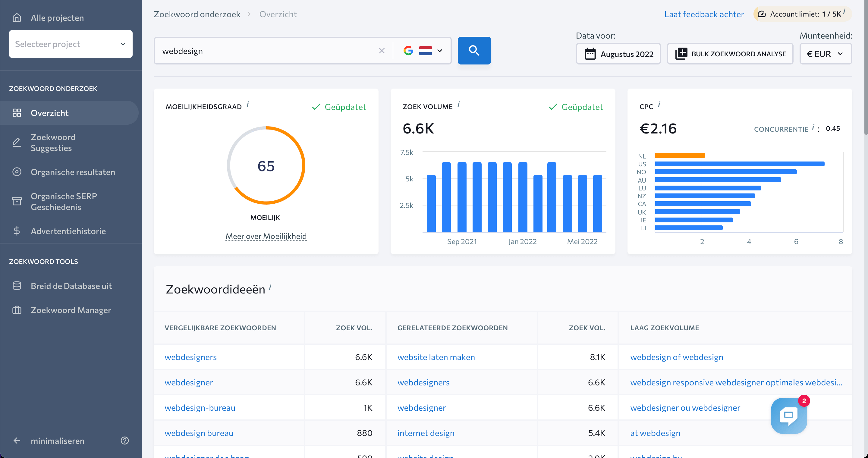Image resolution: width=868 pixels, height=458 pixels.
Task: Click the Laat feedback achter link
Action: coord(704,14)
